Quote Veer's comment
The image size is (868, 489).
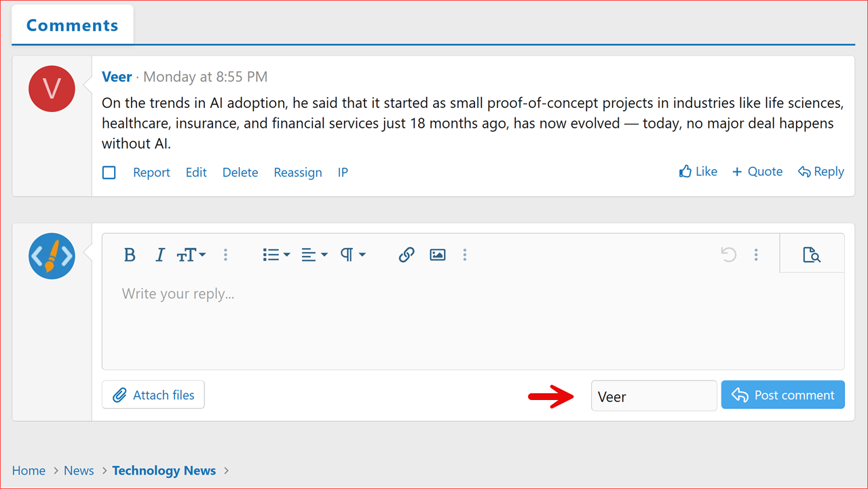[x=757, y=171]
